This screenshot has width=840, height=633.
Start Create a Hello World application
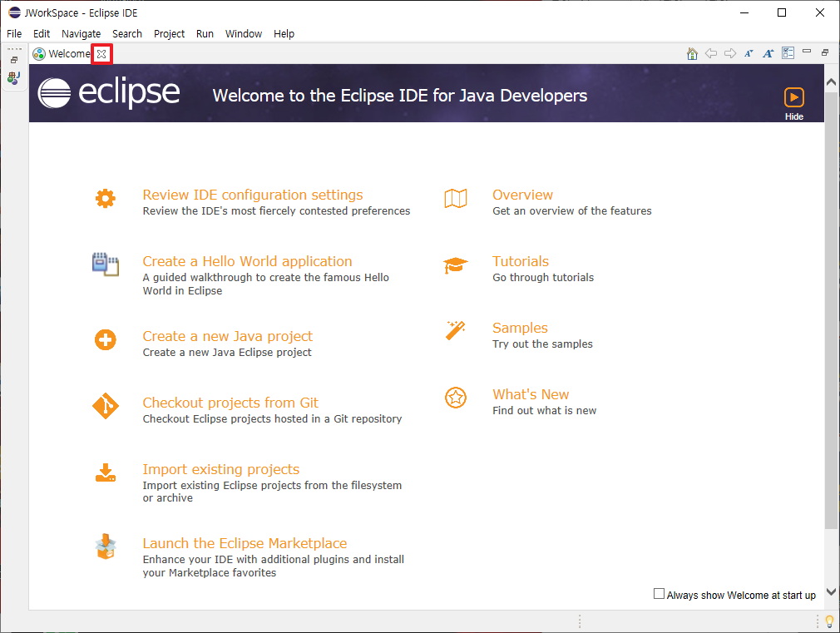tap(248, 261)
